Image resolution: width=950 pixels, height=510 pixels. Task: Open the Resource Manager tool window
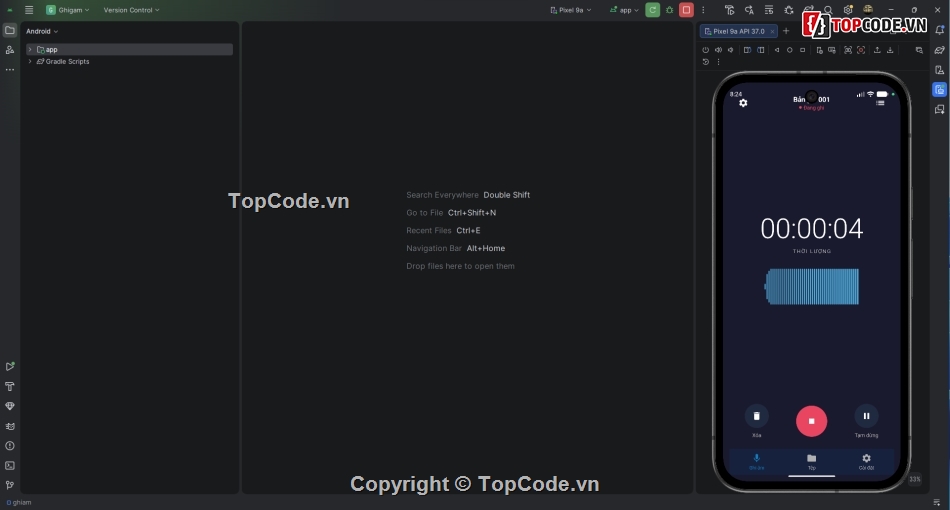tap(10, 50)
